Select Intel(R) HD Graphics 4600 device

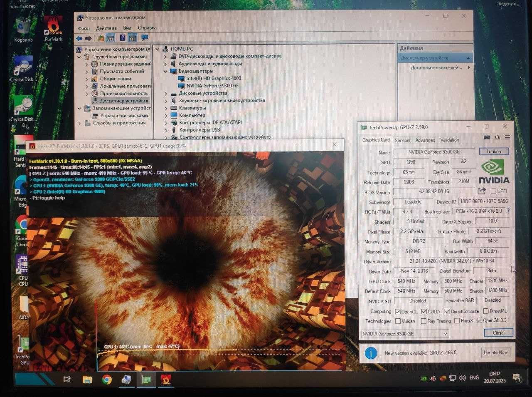coord(214,78)
